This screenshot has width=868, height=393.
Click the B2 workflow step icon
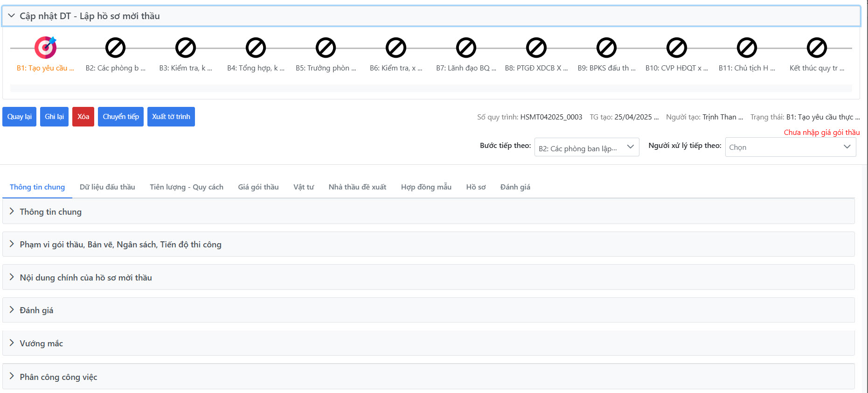115,48
